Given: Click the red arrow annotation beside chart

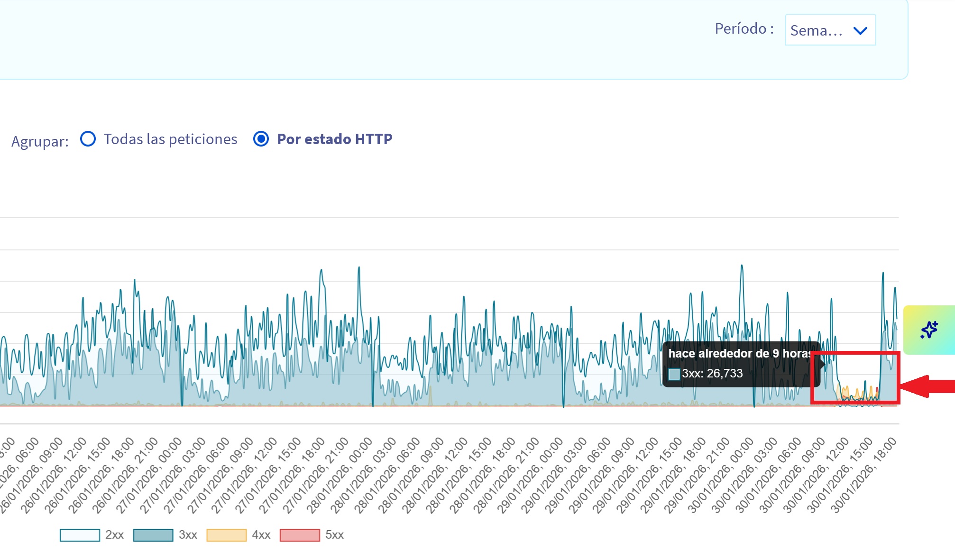Looking at the screenshot, I should (x=928, y=386).
